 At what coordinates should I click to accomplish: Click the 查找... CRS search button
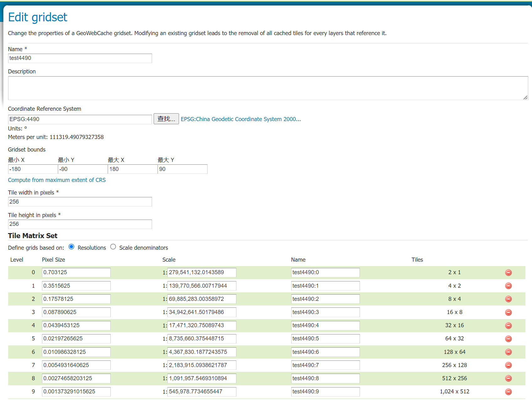[x=166, y=119]
